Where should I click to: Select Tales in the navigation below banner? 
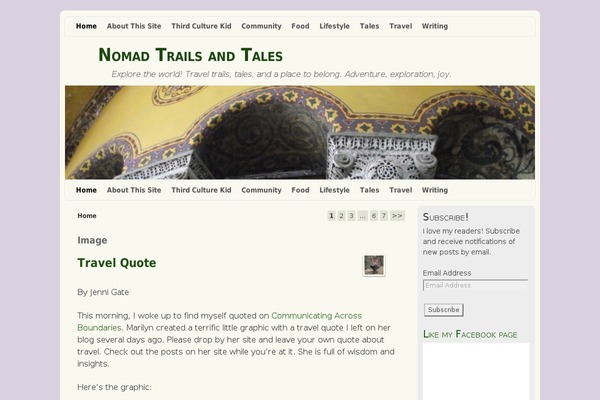(x=369, y=190)
